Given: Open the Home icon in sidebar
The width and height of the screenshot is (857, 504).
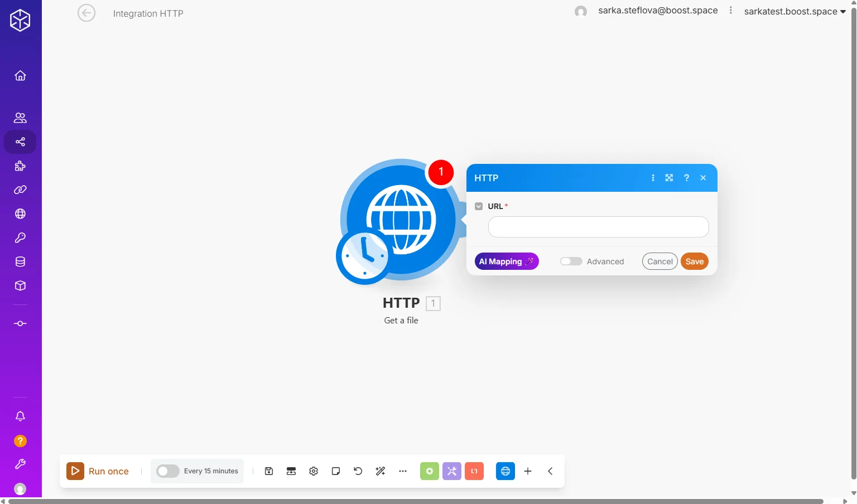Looking at the screenshot, I should point(20,76).
